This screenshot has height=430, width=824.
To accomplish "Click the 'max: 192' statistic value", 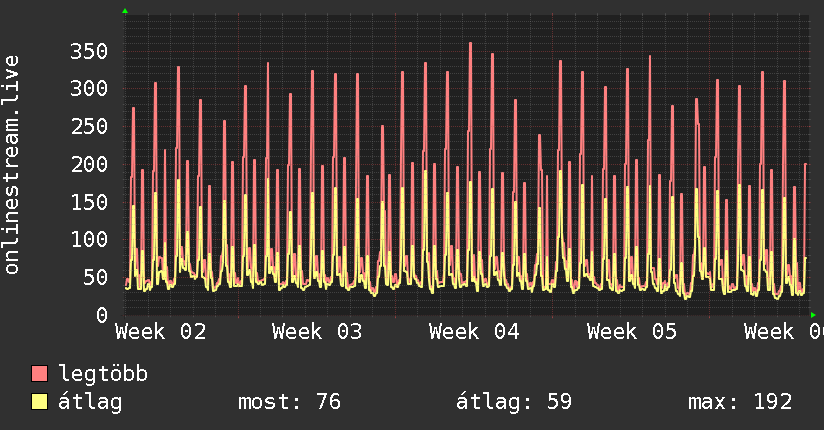I will [740, 402].
